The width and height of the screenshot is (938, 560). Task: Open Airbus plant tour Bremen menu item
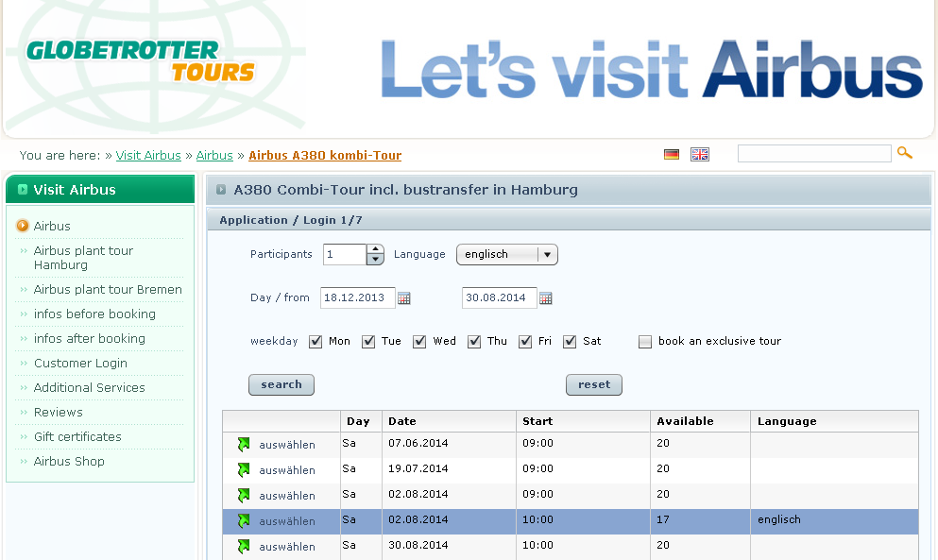(108, 290)
